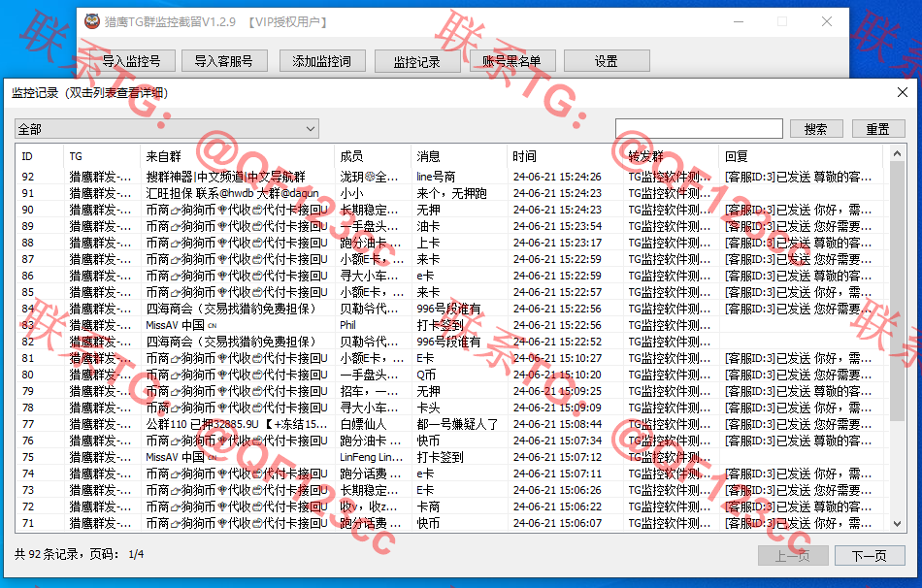Image resolution: width=922 pixels, height=588 pixels.
Task: Click group '搜群神器|中文频道|中文导航群'
Action: tap(226, 177)
